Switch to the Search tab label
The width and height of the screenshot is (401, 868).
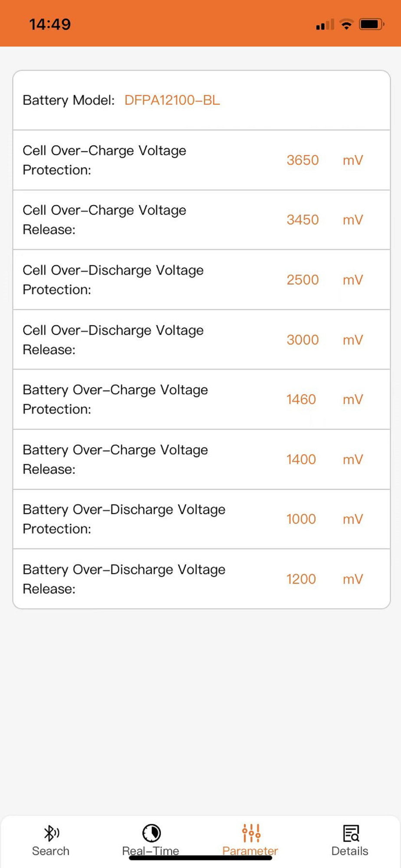pos(51,851)
